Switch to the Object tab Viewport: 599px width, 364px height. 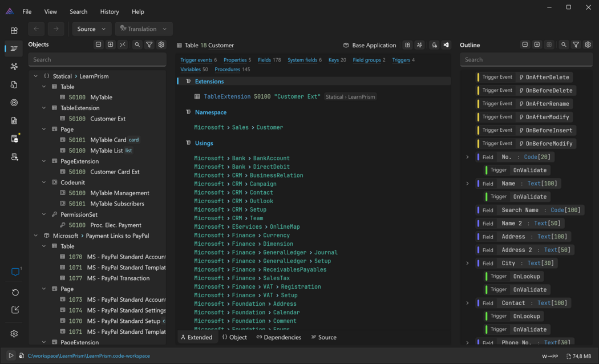point(234,337)
